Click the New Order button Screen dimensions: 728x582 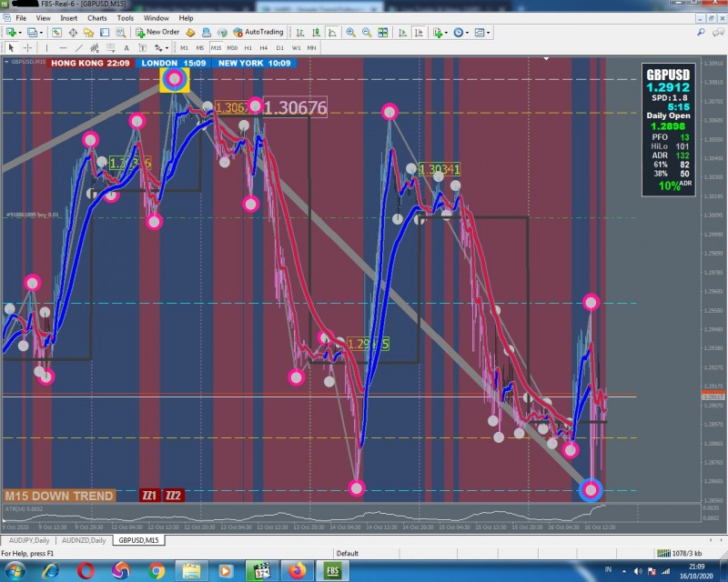pyautogui.click(x=157, y=32)
